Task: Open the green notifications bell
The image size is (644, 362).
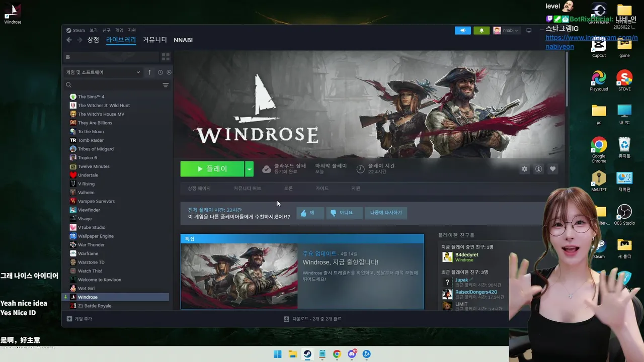Action: 481,31
